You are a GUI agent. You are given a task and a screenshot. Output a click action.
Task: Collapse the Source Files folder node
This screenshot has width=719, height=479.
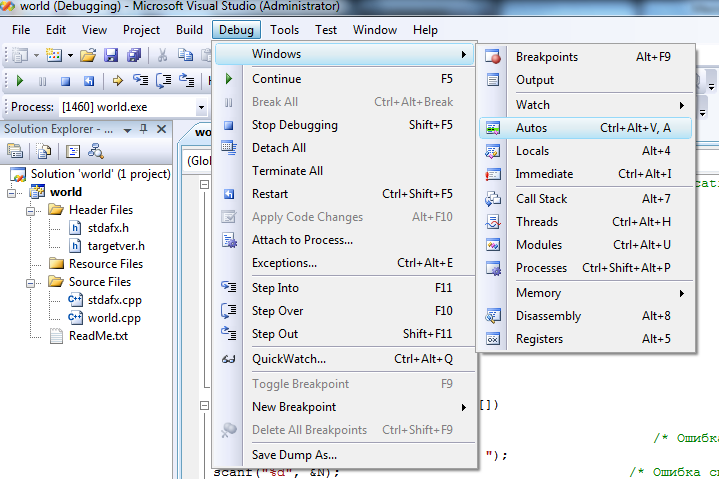[30, 283]
